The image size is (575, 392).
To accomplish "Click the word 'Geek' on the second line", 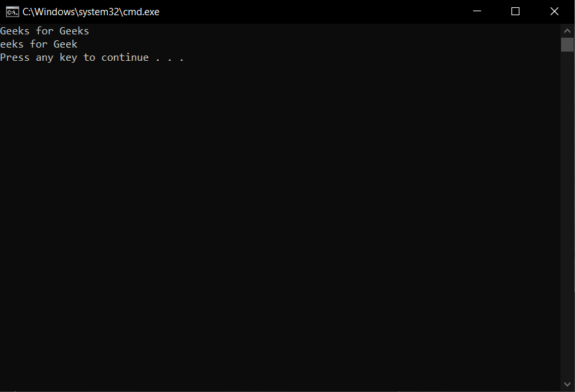I will point(66,44).
